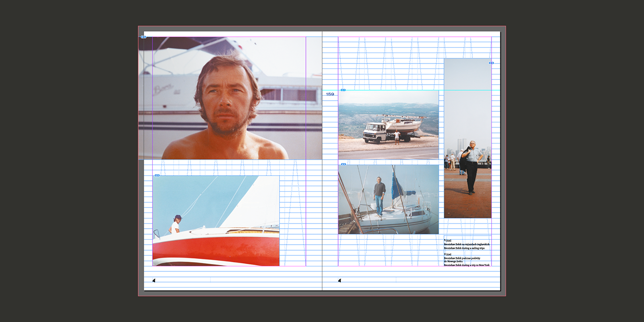644x322 pixels.
Task: Click caption line 'Bronisław Zelek podczas podróży'
Action: (x=463, y=259)
